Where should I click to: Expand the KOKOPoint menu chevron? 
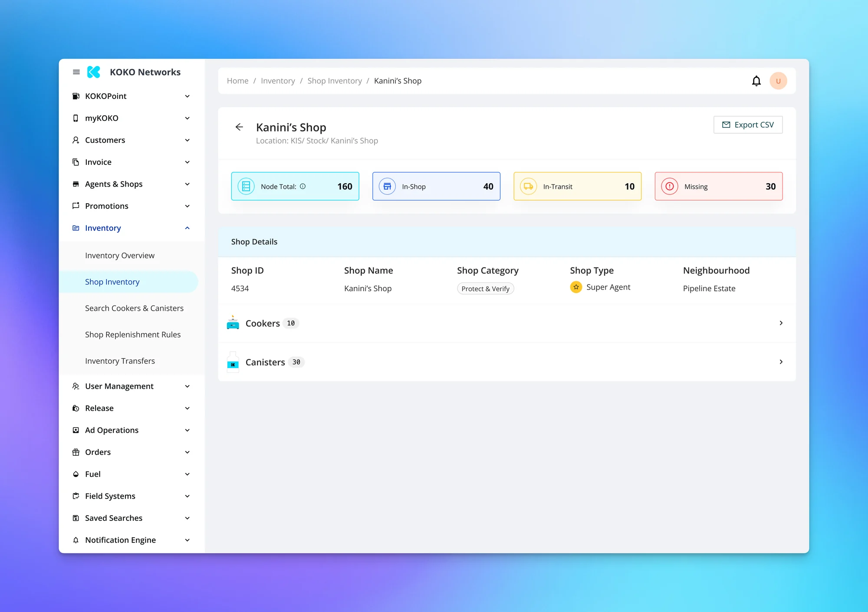tap(187, 96)
